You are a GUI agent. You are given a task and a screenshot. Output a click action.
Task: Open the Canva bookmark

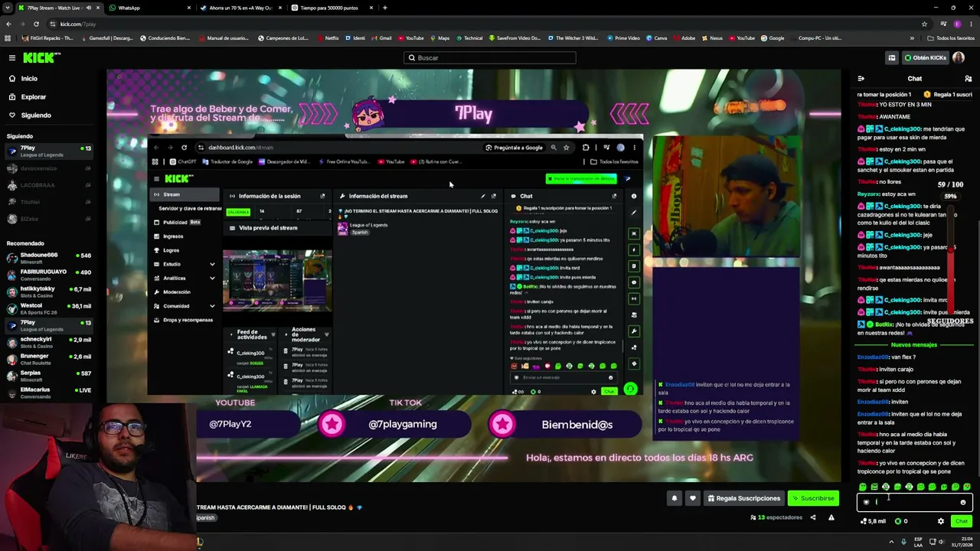click(x=656, y=38)
